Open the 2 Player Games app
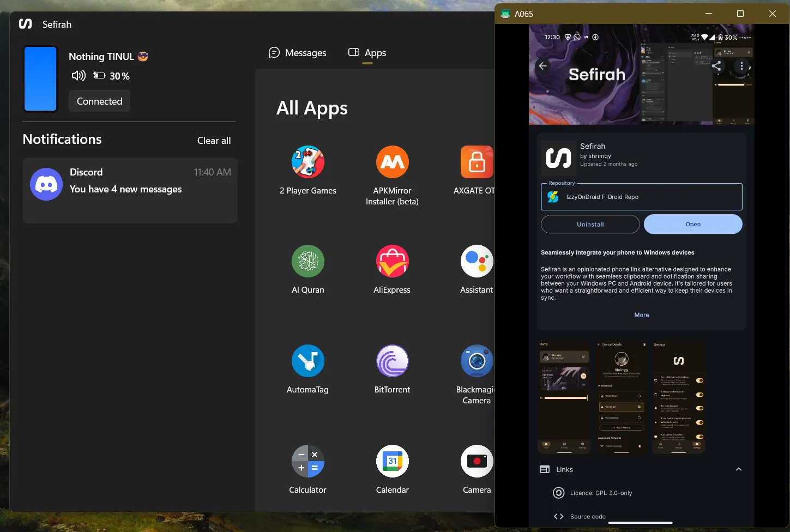790x532 pixels. pos(307,162)
